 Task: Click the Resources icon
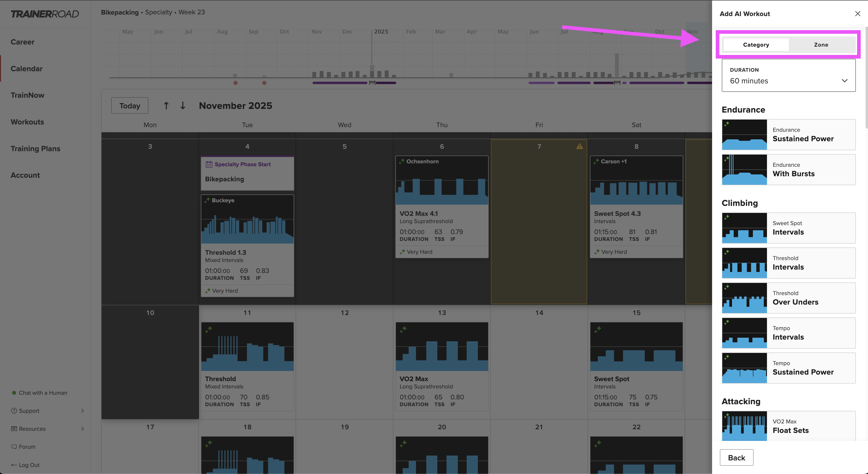coord(14,429)
